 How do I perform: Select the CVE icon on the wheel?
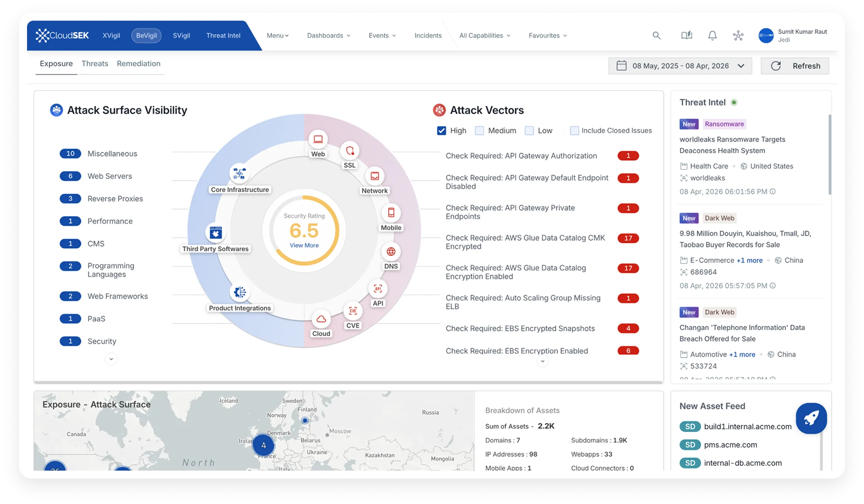353,311
